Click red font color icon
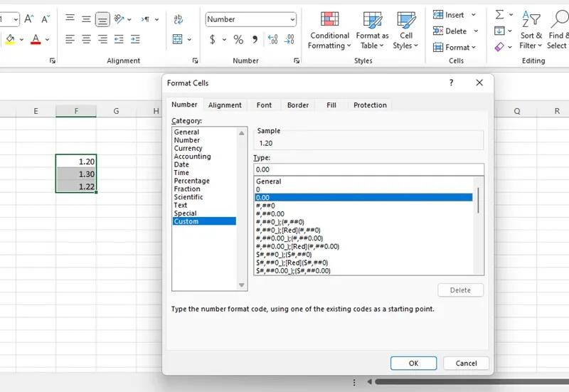This screenshot has height=392, width=569. click(36, 39)
